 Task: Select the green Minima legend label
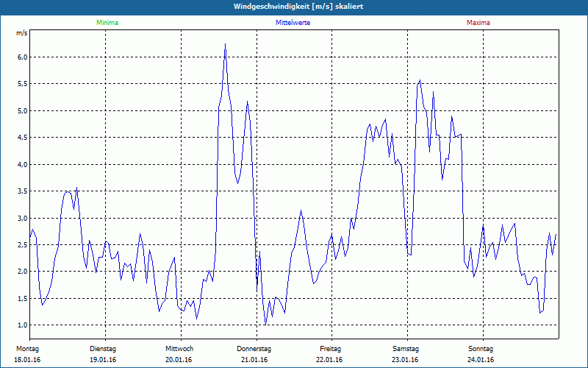[107, 23]
